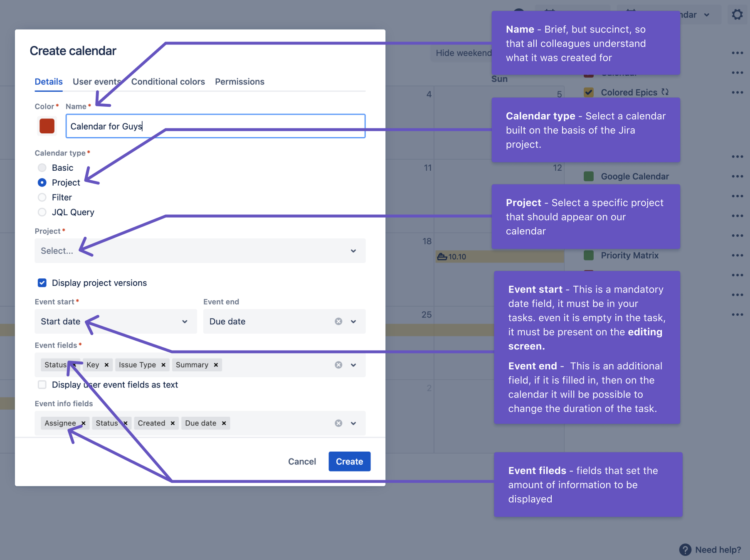This screenshot has width=750, height=560.
Task: Remove Issue Type tag from Event fields
Action: (x=163, y=365)
